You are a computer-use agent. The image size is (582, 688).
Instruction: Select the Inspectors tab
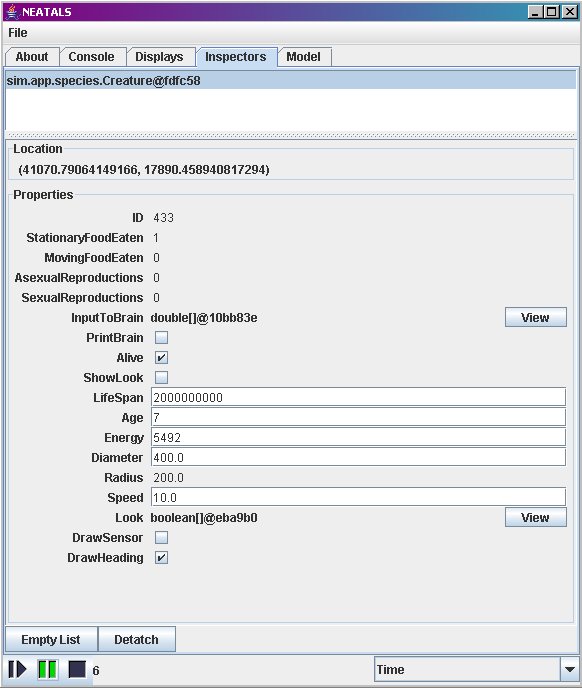tap(236, 57)
